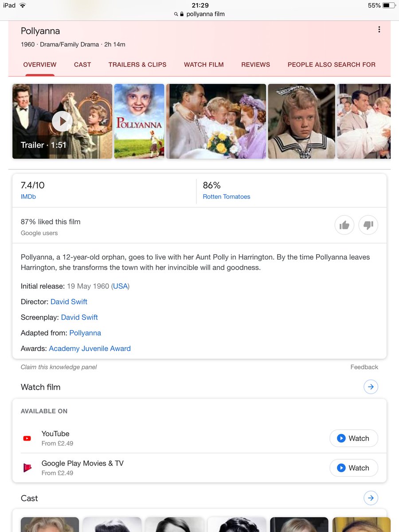Click the YouTube logo icon
Screen dimensions: 399x532
pyautogui.click(x=27, y=438)
